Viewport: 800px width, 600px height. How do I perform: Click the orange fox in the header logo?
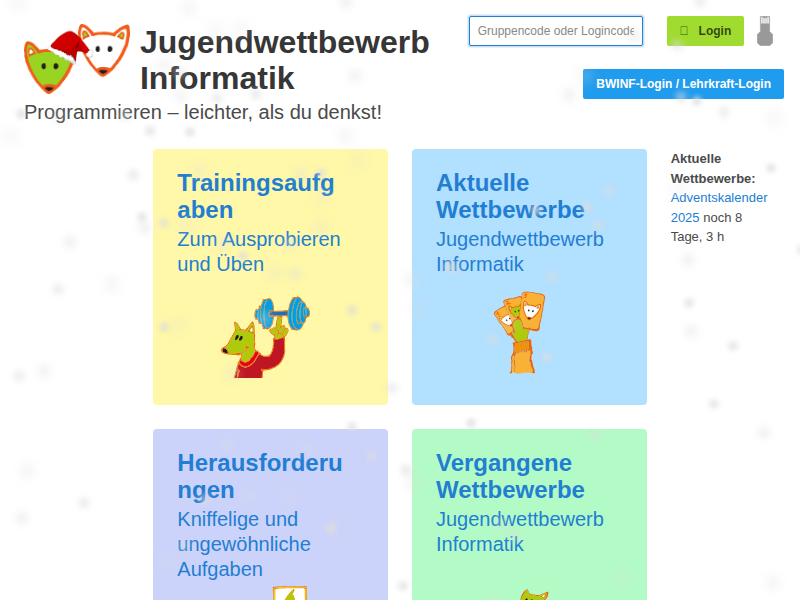tap(105, 50)
